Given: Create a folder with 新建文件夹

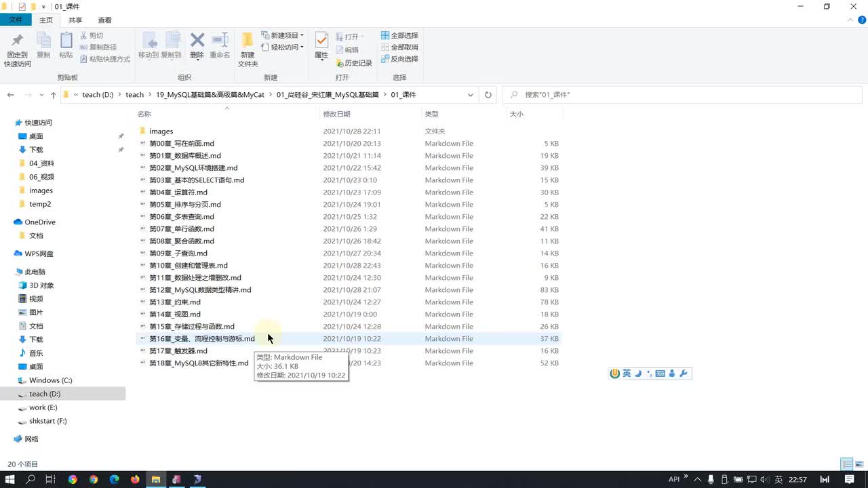Looking at the screenshot, I should tap(248, 49).
